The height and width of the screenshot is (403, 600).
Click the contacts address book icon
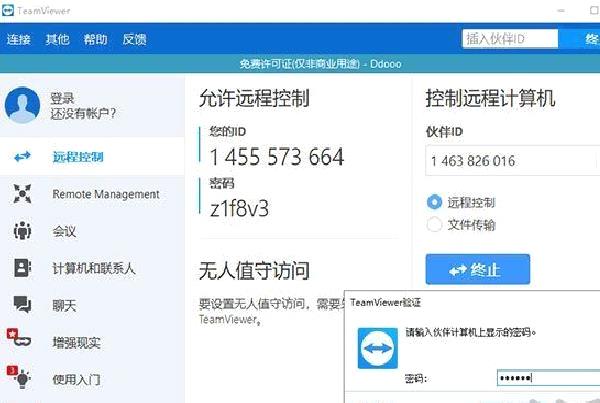22,268
